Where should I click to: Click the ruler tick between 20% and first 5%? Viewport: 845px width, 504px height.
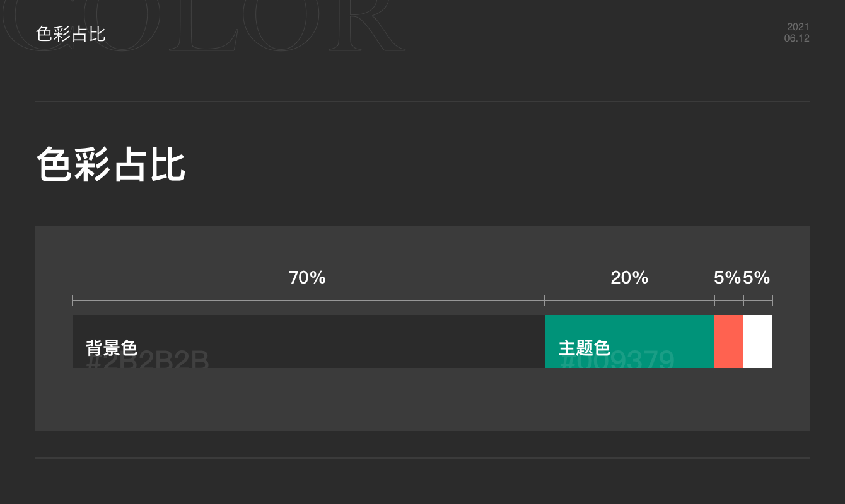pyautogui.click(x=714, y=301)
